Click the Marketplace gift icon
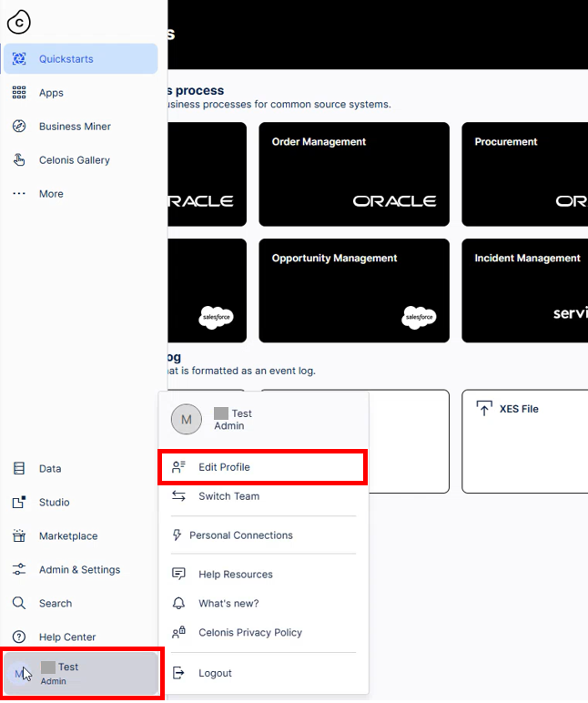588x703 pixels. click(19, 535)
